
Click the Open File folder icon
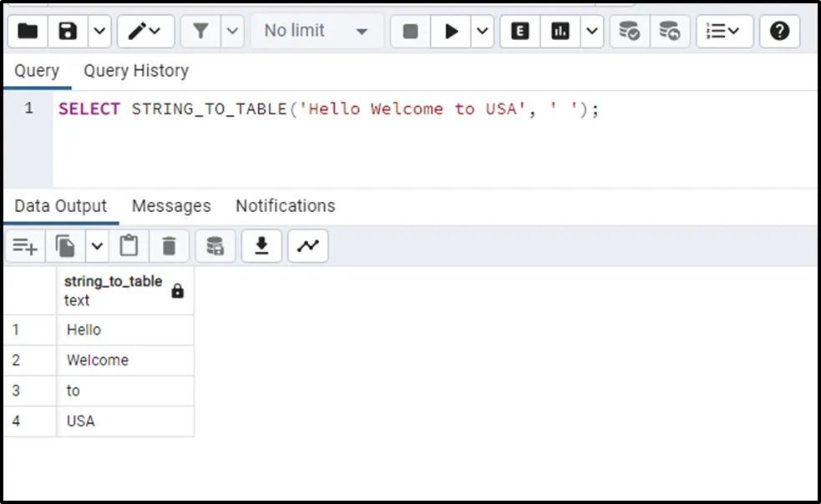pyautogui.click(x=28, y=31)
